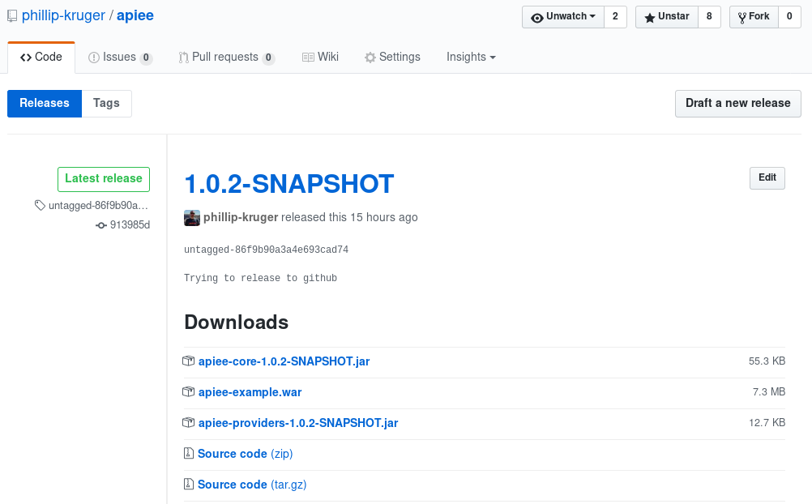This screenshot has height=504, width=812.
Task: Click the fork icon on Fork button
Action: tap(742, 18)
